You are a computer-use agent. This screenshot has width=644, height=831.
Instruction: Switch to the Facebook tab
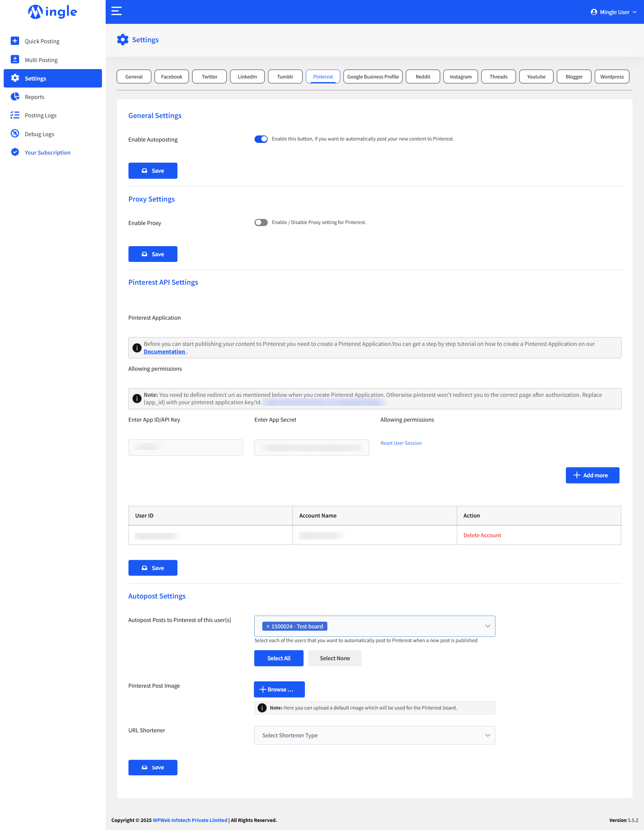(172, 76)
